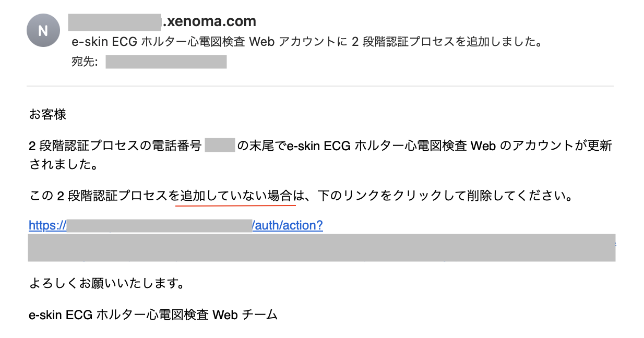This screenshot has width=644, height=338.
Task: Click the https:// start of the link
Action: (x=47, y=225)
